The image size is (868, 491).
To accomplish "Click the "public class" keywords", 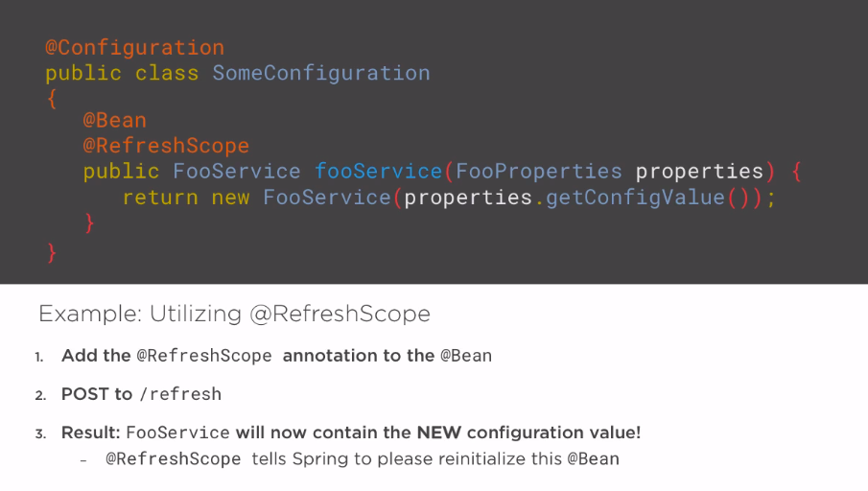I will 122,74.
